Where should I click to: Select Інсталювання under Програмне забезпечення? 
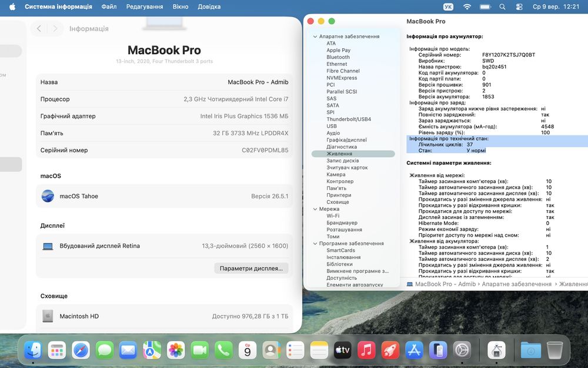tap(343, 257)
